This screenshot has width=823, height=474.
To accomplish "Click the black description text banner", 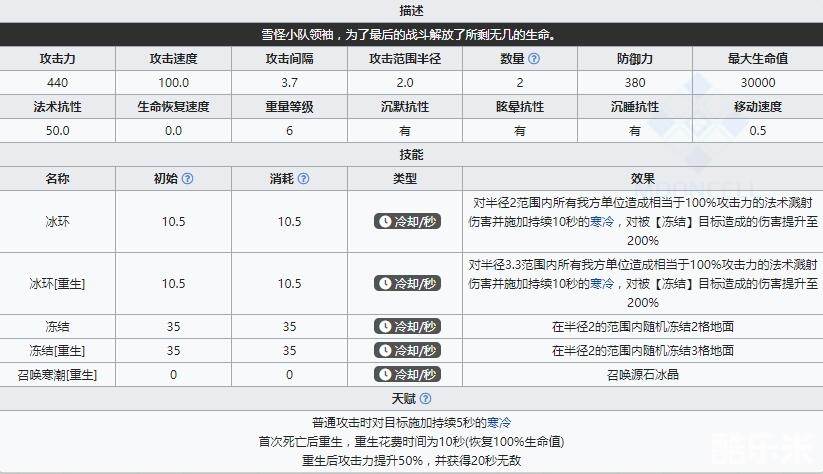I will click(x=411, y=35).
